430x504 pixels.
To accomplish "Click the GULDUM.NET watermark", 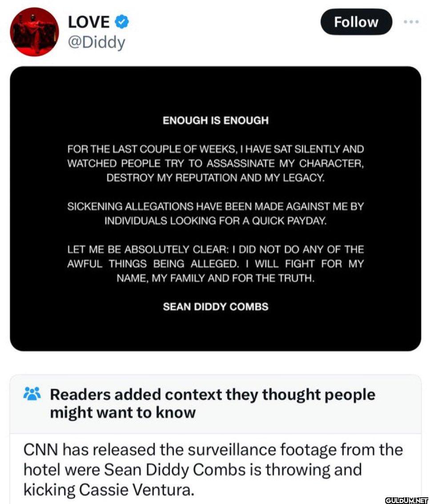I will point(406,500).
